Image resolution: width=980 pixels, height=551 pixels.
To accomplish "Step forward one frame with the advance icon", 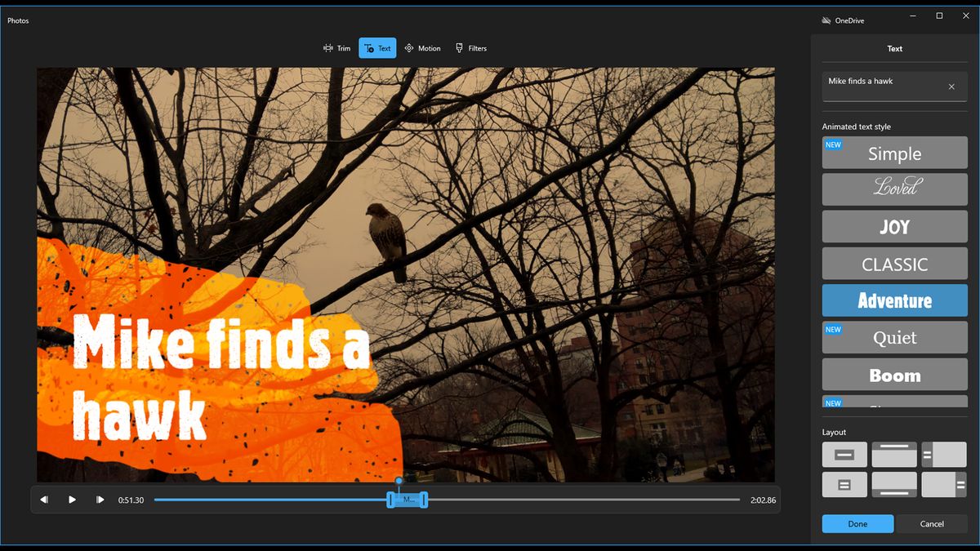I will [x=99, y=499].
